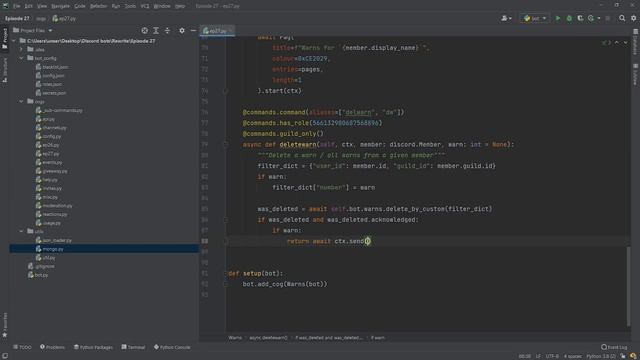Open the Structure sidebar tab
This screenshot has height=360, width=640.
(4, 70)
